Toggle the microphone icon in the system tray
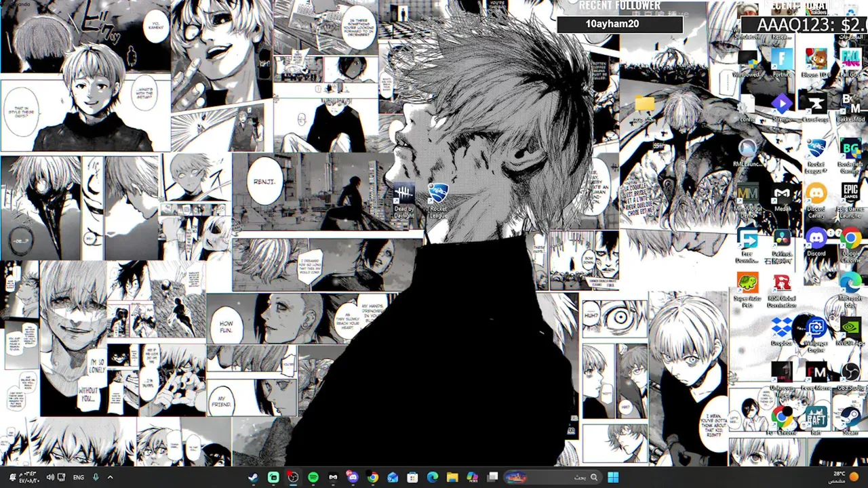Screen dimensions: 868x488 tap(96, 477)
